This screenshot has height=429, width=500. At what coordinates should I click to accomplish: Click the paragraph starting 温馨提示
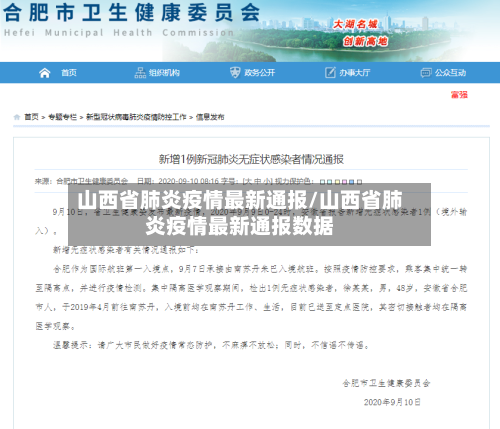pyautogui.click(x=211, y=345)
